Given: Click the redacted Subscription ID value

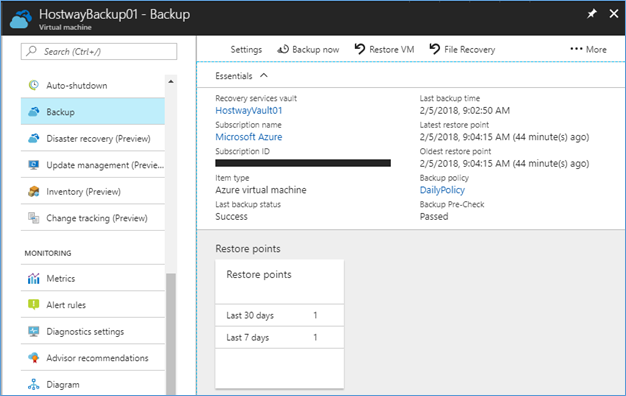Looking at the screenshot, I should click(x=303, y=163).
